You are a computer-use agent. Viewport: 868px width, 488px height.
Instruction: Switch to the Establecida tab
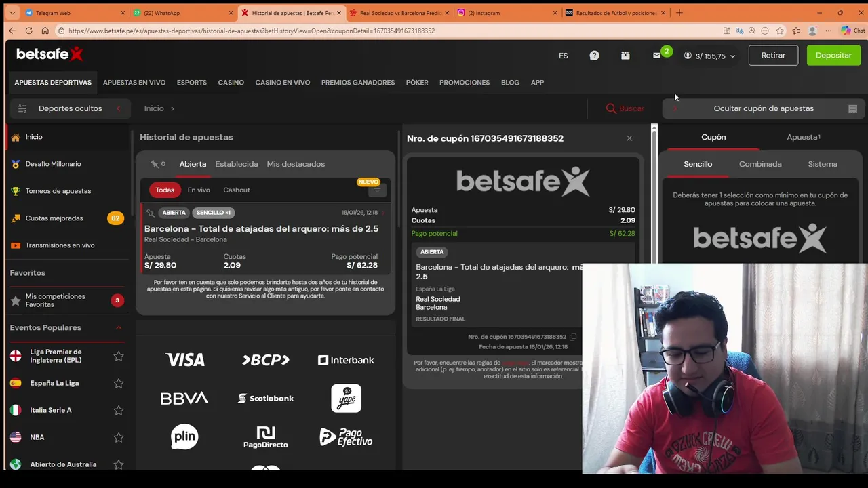coord(237,164)
